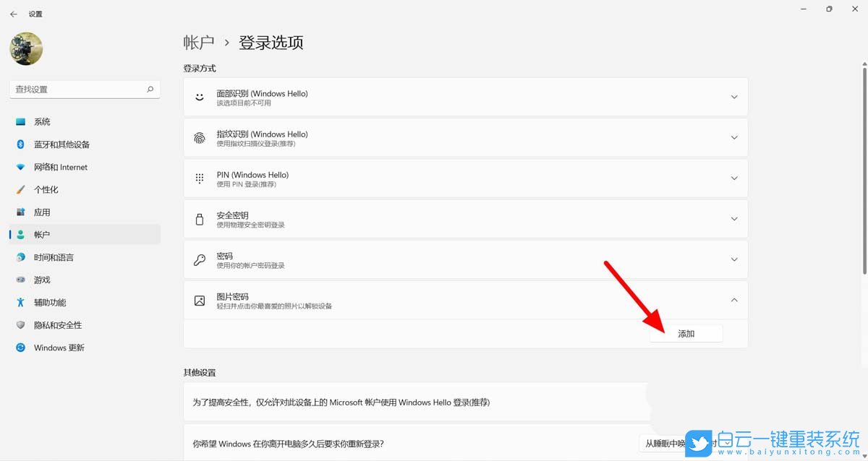868x461 pixels.
Task: Expand the PIN (Windows Hello) section
Action: (x=734, y=178)
